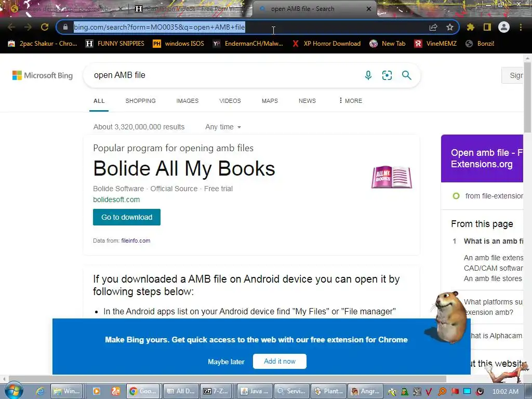Open the XP Horror Download bookmark
The height and width of the screenshot is (399, 532).
pos(326,44)
